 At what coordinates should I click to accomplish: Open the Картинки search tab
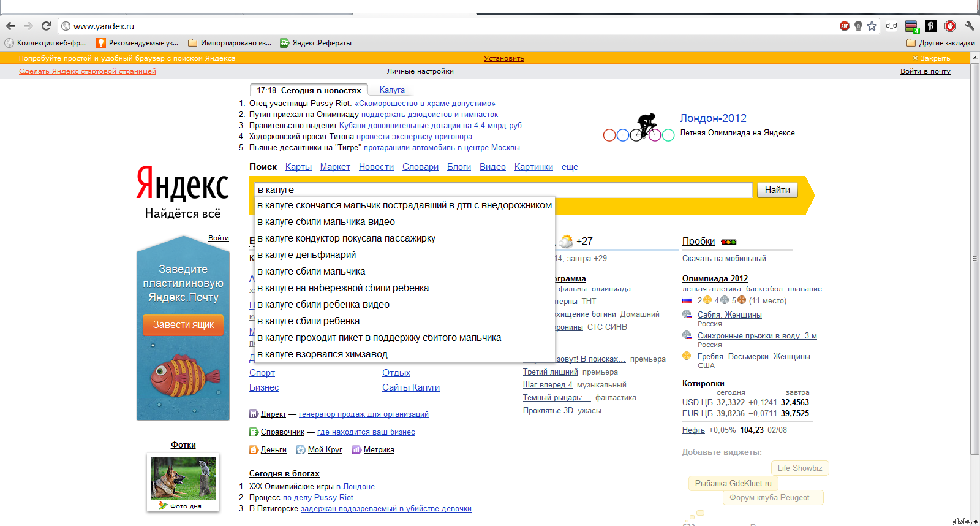point(533,167)
